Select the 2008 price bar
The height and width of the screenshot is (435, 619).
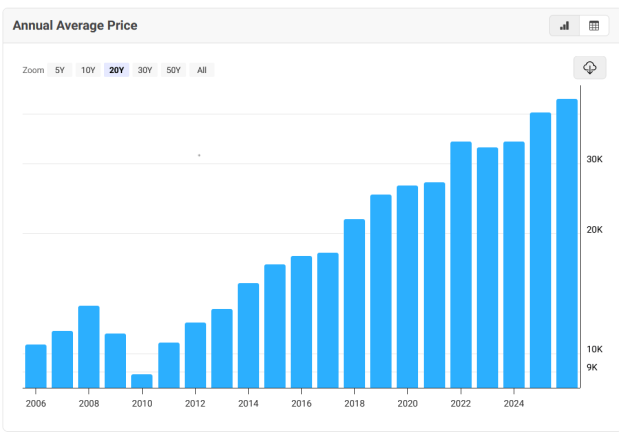(x=89, y=346)
